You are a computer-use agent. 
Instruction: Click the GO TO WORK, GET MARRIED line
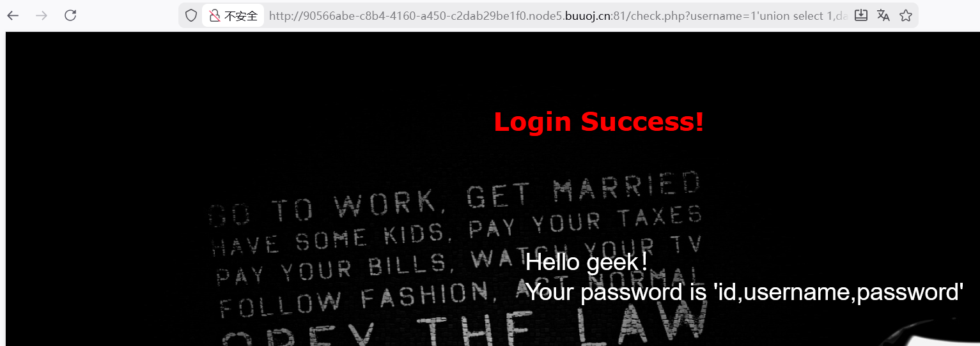pos(455,199)
